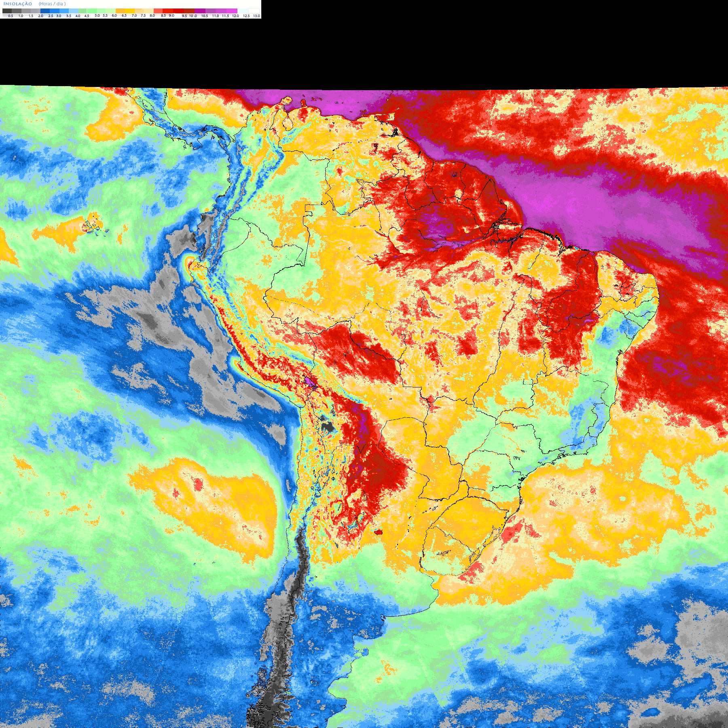Pick the blue swatch between 2.5 and 3.0
The image size is (728, 728).
(55, 11)
